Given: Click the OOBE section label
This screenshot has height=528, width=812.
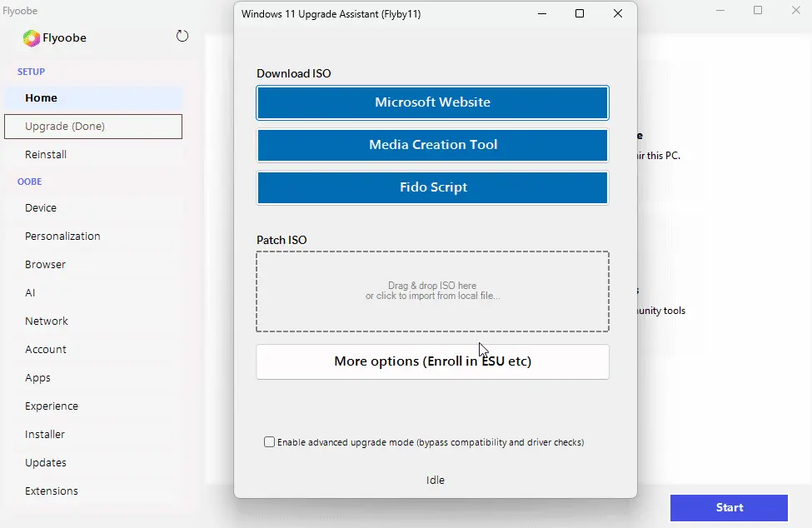Looking at the screenshot, I should tap(29, 182).
